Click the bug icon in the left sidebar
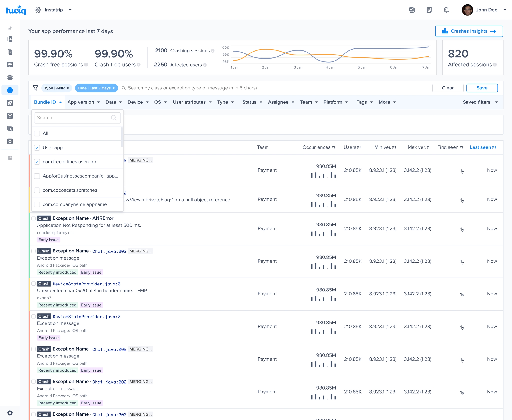The height and width of the screenshot is (420, 512). click(x=10, y=77)
